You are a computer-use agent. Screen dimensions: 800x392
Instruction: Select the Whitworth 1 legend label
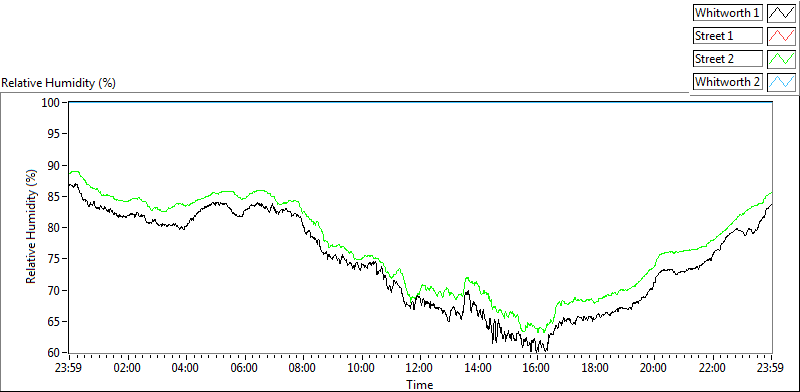tap(727, 13)
